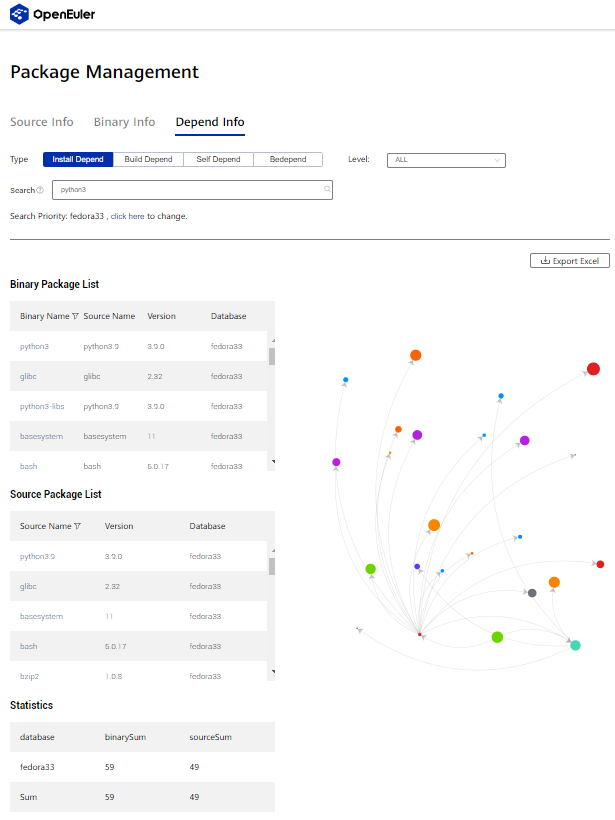
Task: Click the python3 search input field
Action: pyautogui.click(x=190, y=189)
